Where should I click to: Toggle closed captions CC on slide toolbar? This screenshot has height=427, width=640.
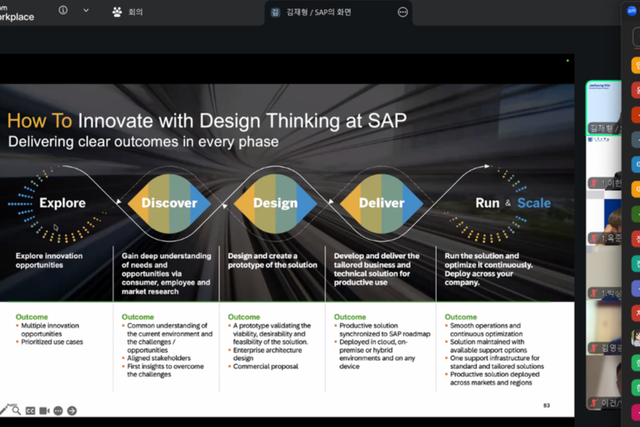point(30,411)
